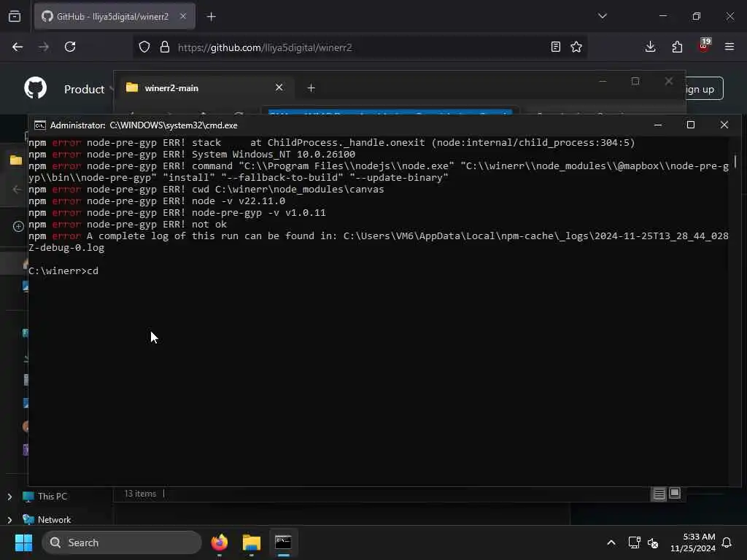Image resolution: width=747 pixels, height=560 pixels.
Task: Restore down the Firefox window
Action: point(697,16)
